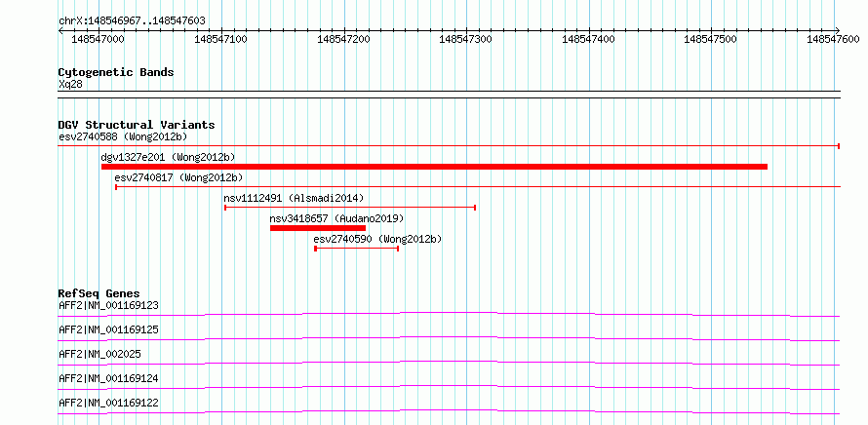Viewport: 868px width, 425px height.
Task: Click the nsv3418657 thick red bar
Action: pyautogui.click(x=318, y=228)
